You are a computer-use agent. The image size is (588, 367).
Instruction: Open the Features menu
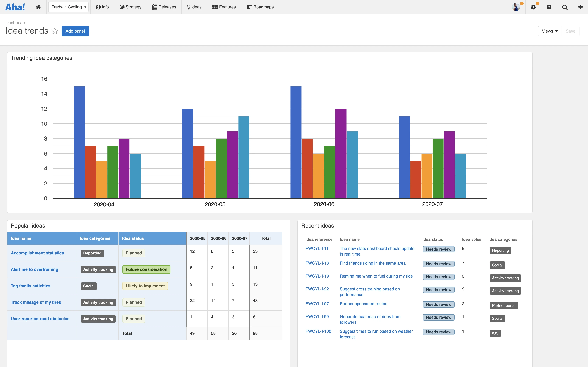224,7
